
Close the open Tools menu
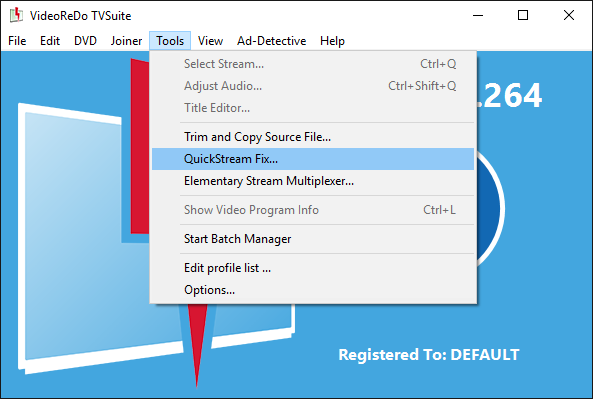(170, 41)
